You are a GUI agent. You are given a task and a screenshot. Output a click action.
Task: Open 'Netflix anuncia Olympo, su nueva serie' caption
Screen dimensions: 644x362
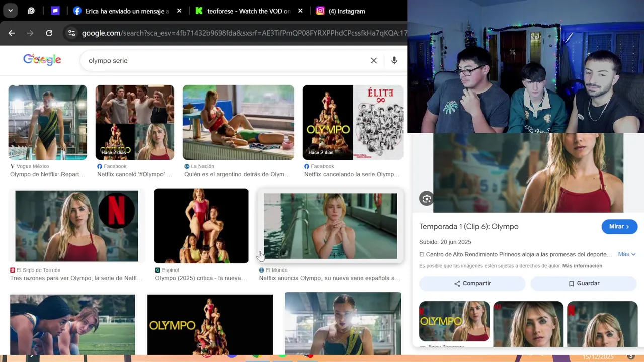point(330,278)
